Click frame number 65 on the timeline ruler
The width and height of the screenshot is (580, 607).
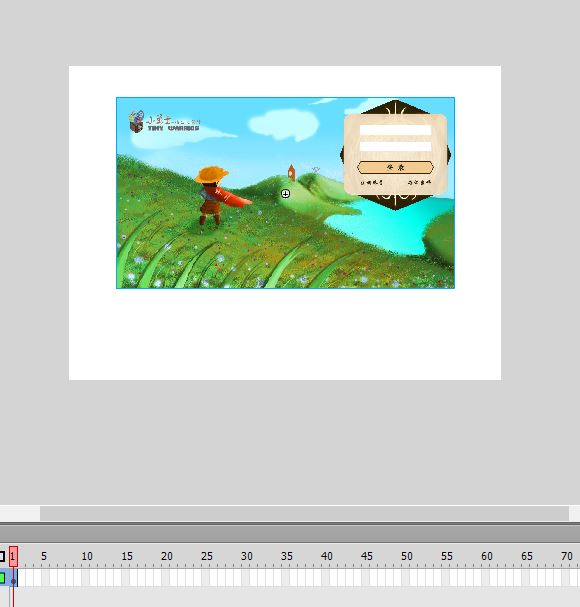click(527, 556)
